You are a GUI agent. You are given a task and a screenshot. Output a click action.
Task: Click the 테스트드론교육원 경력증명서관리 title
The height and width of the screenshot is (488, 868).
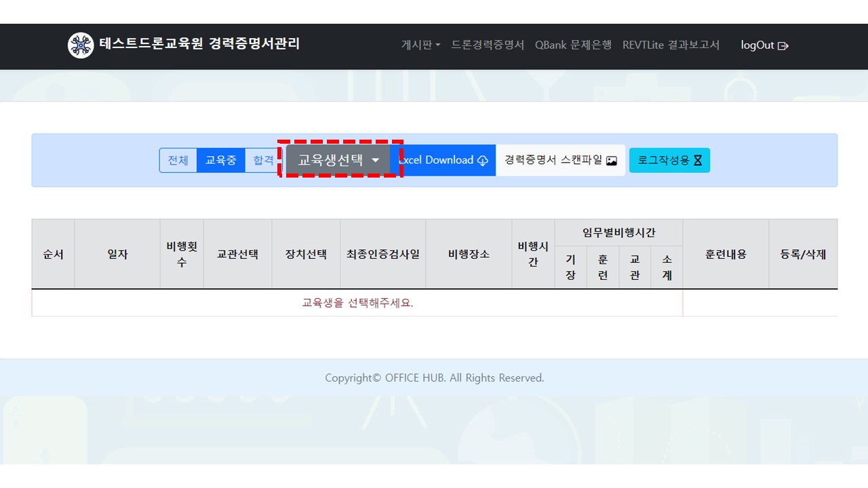point(199,44)
